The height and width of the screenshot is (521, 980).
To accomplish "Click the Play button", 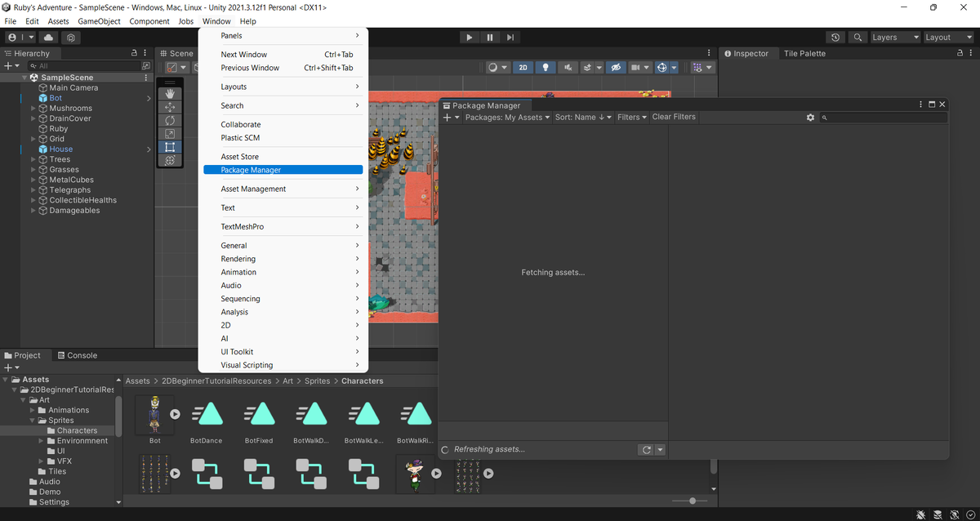I will (469, 38).
